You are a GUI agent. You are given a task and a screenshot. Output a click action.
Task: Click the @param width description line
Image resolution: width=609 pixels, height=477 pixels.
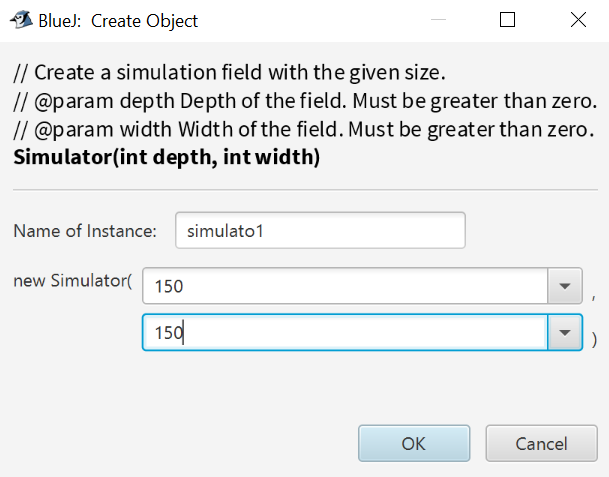(305, 130)
